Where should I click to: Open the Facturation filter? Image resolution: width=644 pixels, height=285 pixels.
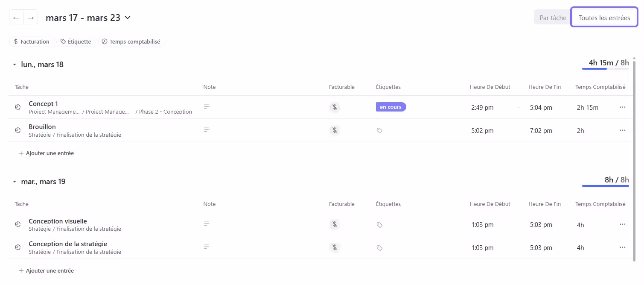pyautogui.click(x=32, y=42)
